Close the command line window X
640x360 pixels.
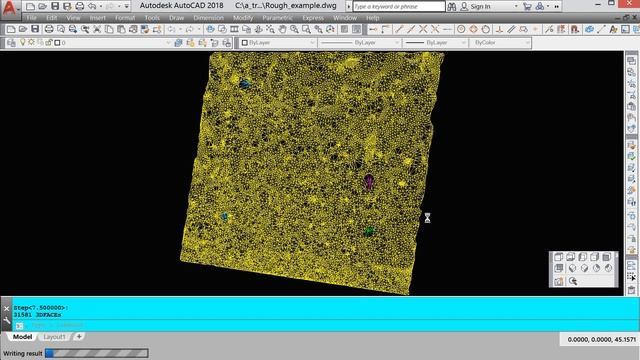pyautogui.click(x=7, y=309)
